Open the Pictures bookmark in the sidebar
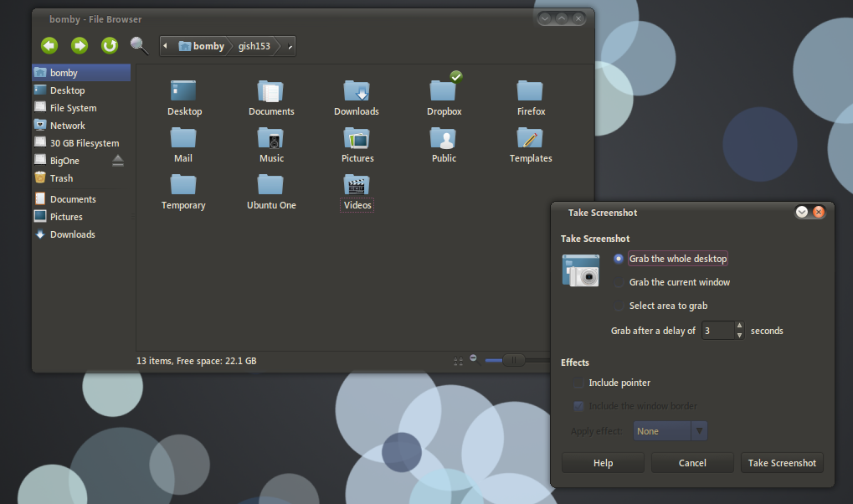Image resolution: width=853 pixels, height=504 pixels. coord(81,217)
